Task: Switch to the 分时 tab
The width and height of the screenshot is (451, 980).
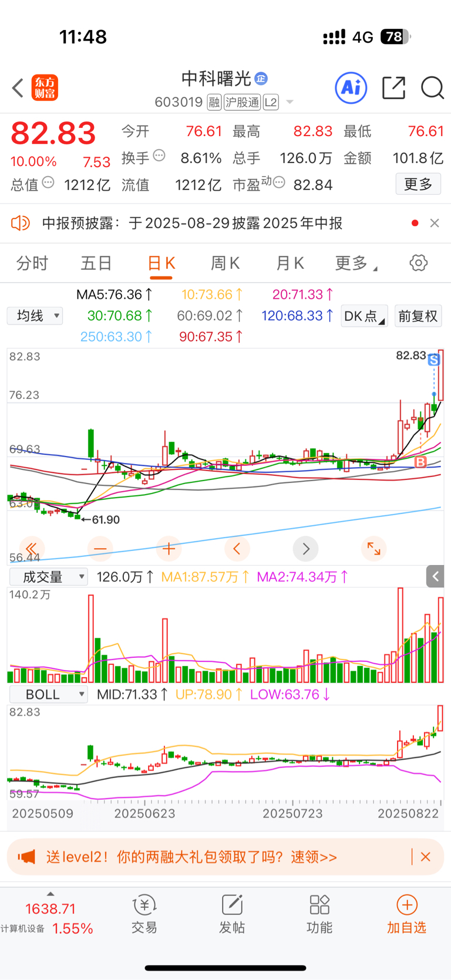Action: pyautogui.click(x=32, y=263)
